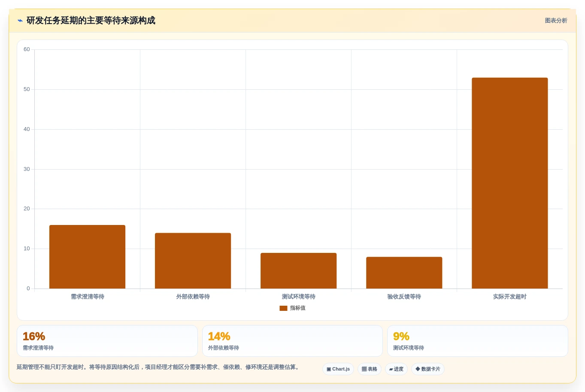The height and width of the screenshot is (392, 585).
Task: Click the 指标值 legend label text
Action: [x=297, y=308]
